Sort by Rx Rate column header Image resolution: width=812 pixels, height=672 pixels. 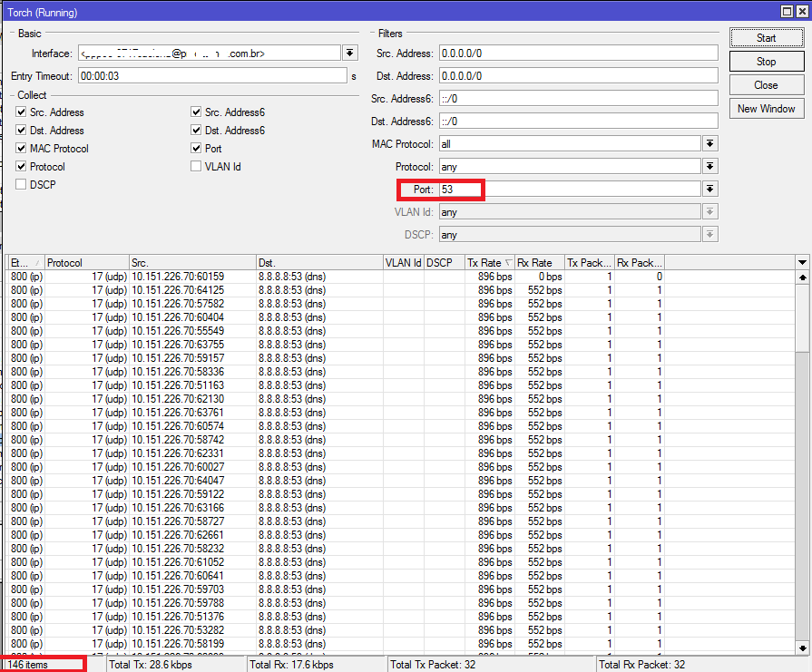(539, 263)
